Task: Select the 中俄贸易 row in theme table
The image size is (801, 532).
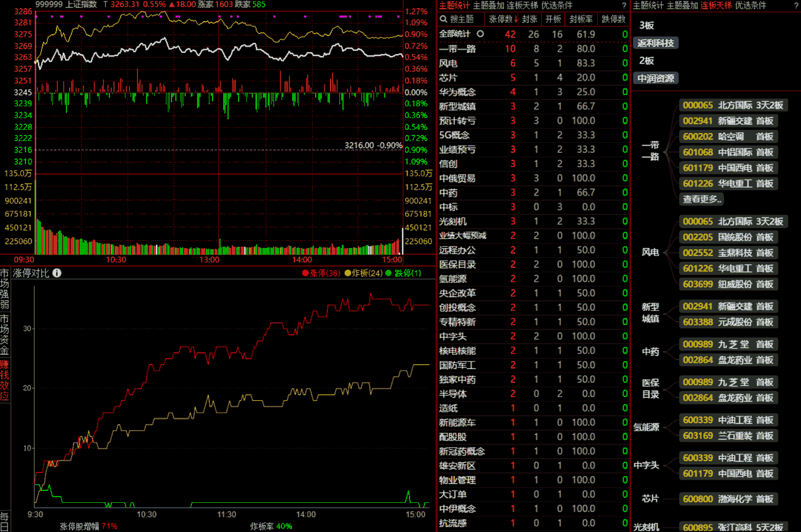Action: coord(533,178)
